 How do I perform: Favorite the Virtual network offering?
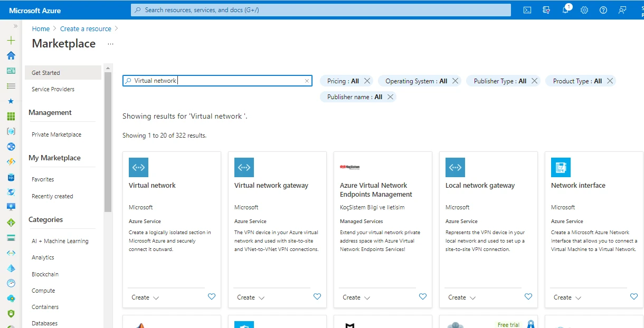click(212, 296)
